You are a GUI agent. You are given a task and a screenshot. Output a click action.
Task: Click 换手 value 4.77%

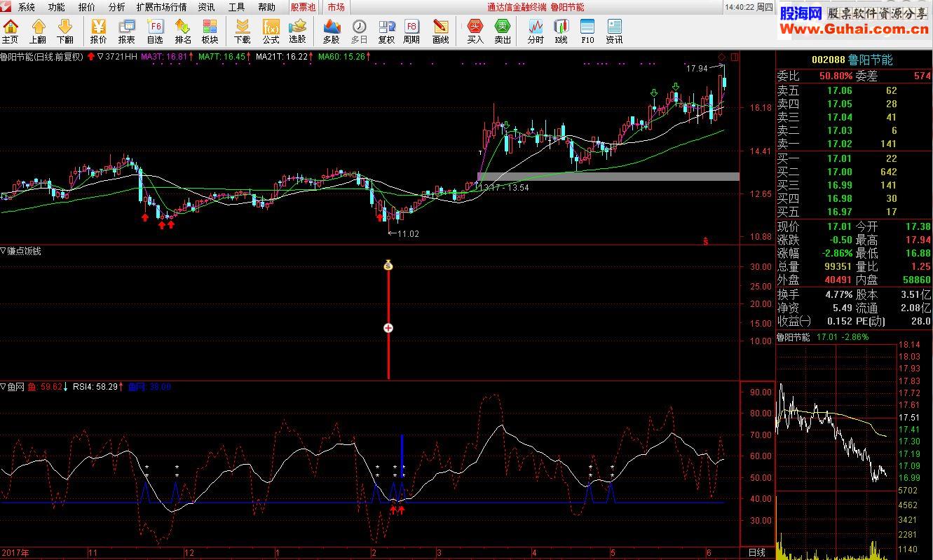[839, 294]
